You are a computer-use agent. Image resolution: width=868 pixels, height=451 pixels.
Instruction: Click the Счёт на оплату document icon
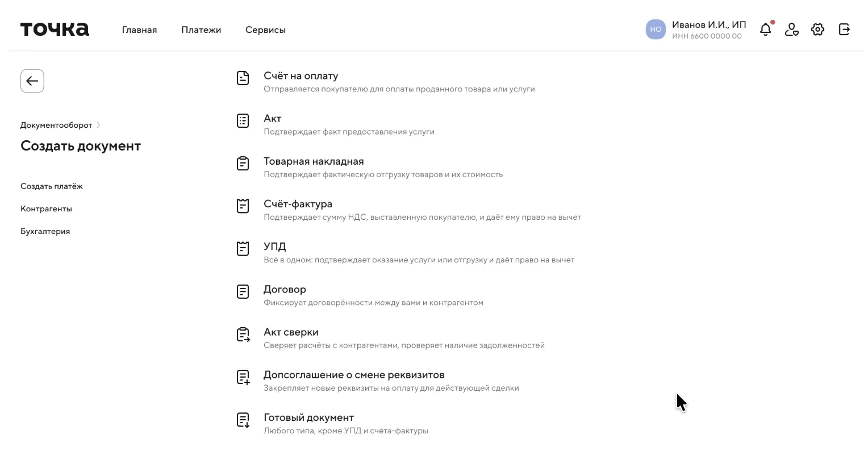[x=243, y=78]
